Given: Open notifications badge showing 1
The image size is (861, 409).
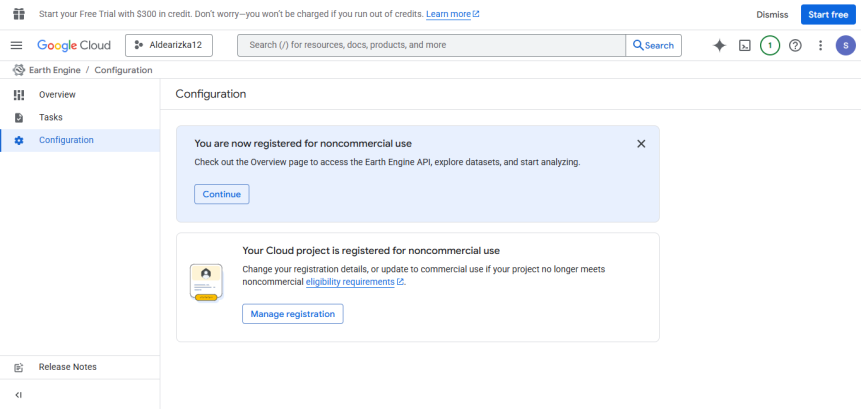Looking at the screenshot, I should pyautogui.click(x=770, y=46).
